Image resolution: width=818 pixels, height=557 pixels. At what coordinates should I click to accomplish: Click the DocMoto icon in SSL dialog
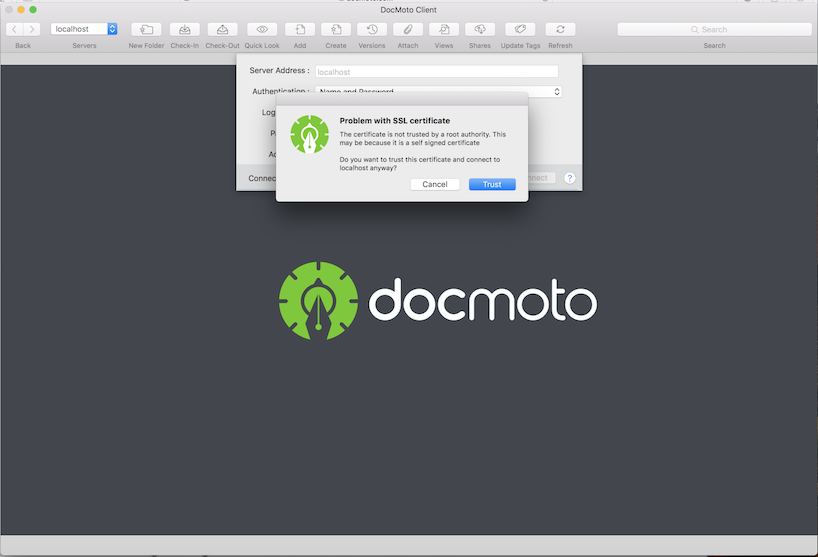(x=309, y=134)
